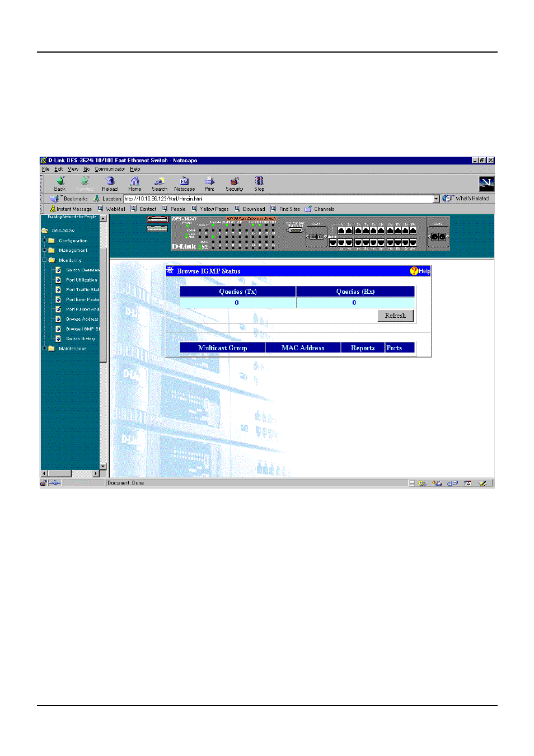Open Instant Message shortcut
Image resolution: width=534 pixels, height=756 pixels.
click(71, 209)
